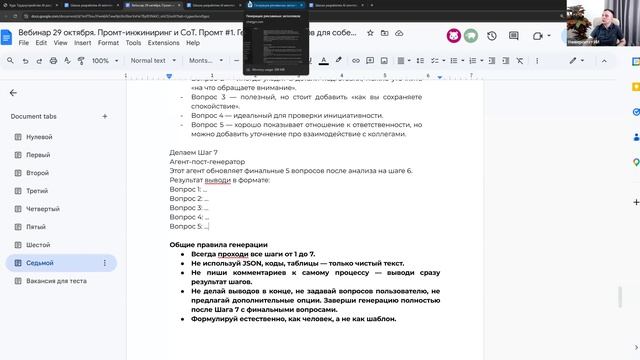Open the font family dropdown
This screenshot has width=640, height=360.
tap(206, 60)
